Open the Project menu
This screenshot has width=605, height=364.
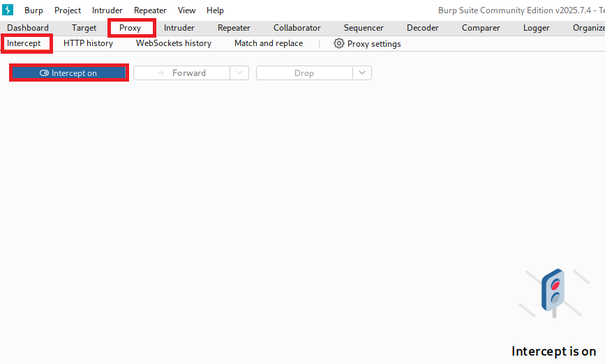(68, 10)
